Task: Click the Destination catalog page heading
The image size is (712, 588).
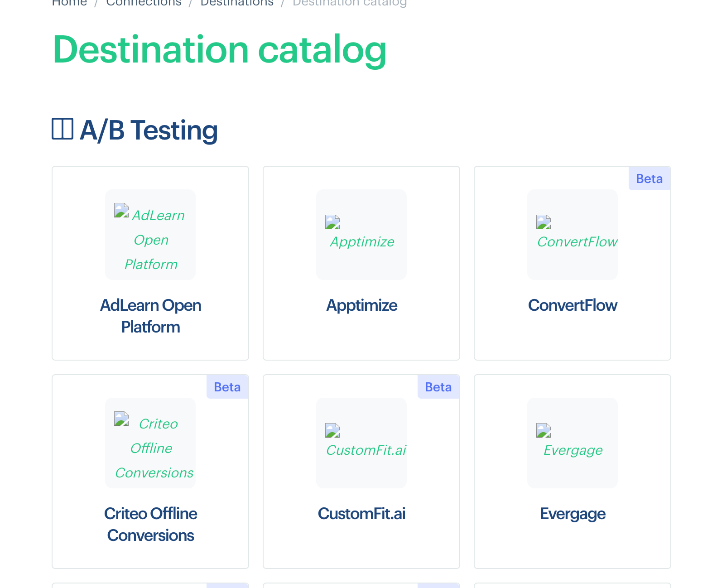Action: point(220,50)
